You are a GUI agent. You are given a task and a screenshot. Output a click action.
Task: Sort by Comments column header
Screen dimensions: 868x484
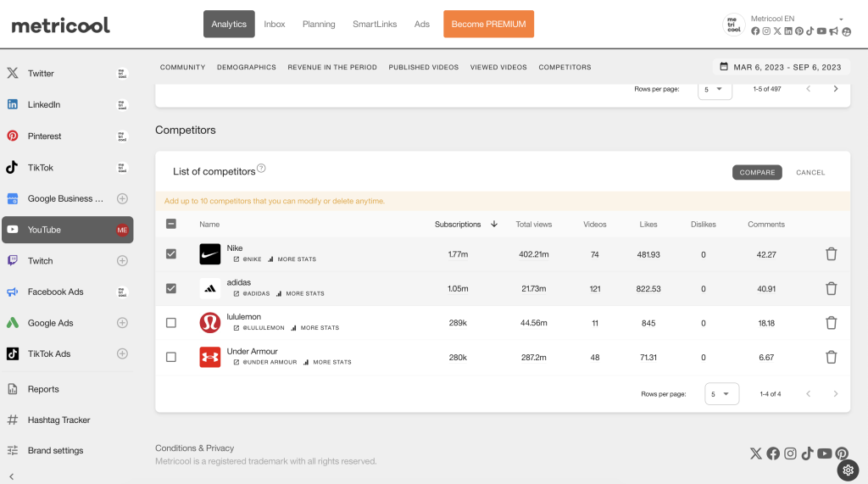(766, 225)
